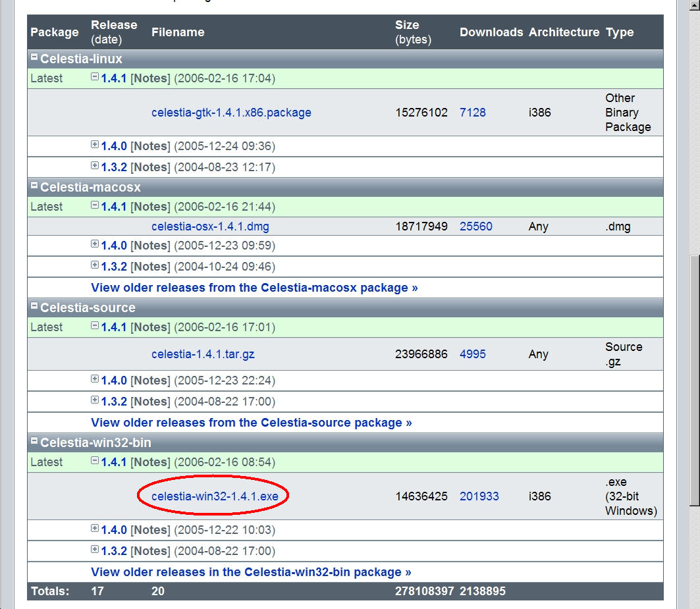Viewport: 700px width, 609px height.
Task: Click the ".dmg" type cell
Action: (x=618, y=226)
